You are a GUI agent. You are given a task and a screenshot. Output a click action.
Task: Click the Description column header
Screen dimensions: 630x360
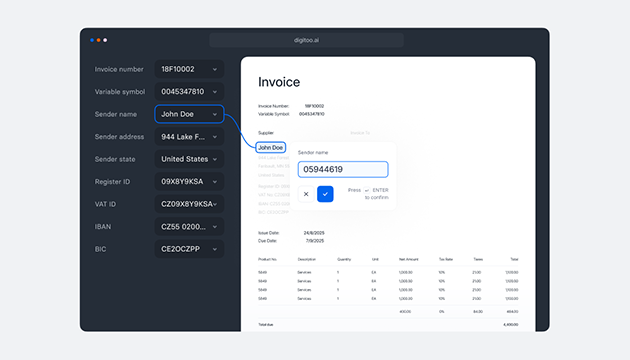(307, 260)
